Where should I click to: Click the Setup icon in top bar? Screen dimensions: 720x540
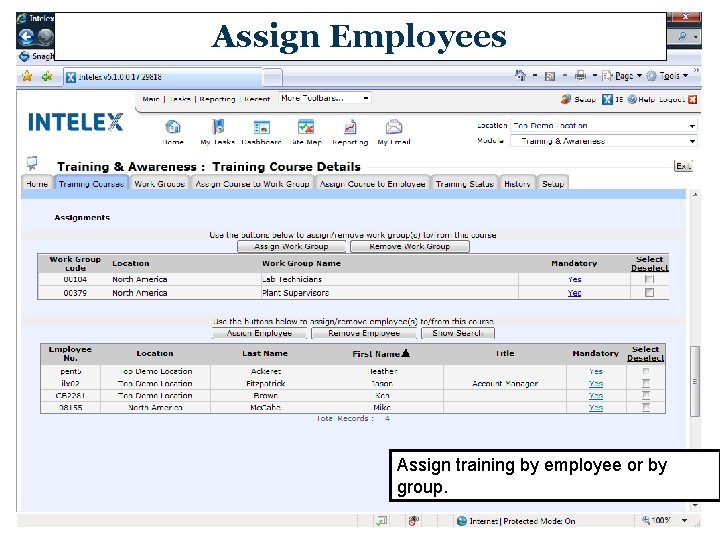pyautogui.click(x=566, y=99)
